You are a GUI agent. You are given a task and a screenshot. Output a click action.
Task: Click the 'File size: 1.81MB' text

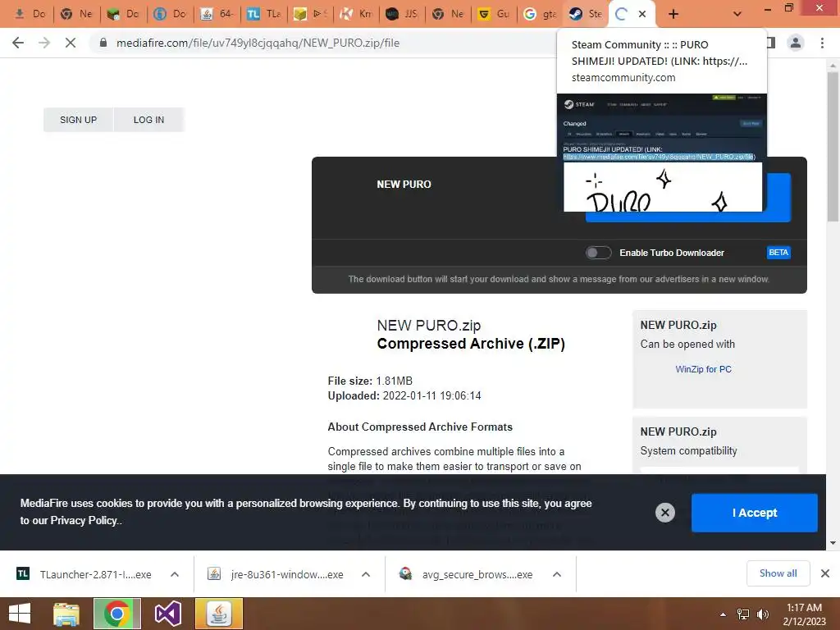point(370,381)
